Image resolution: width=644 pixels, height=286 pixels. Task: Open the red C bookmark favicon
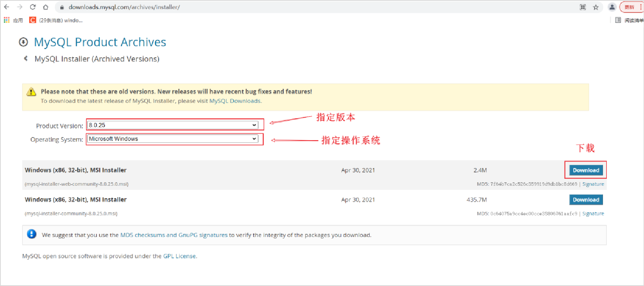[33, 20]
